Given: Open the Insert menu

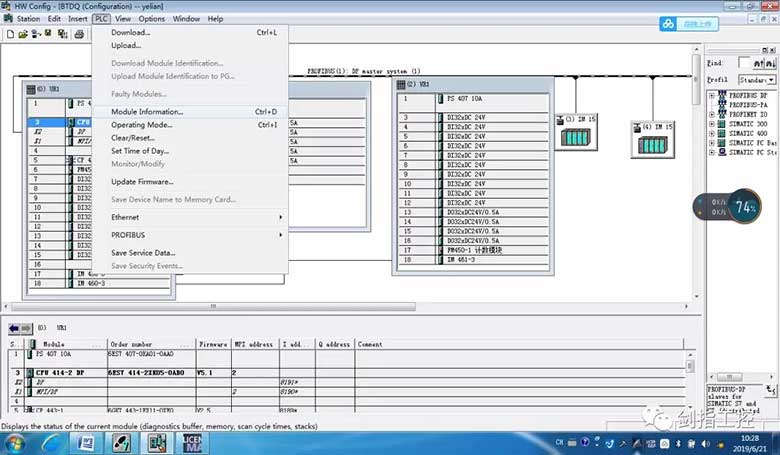Looking at the screenshot, I should click(x=78, y=18).
